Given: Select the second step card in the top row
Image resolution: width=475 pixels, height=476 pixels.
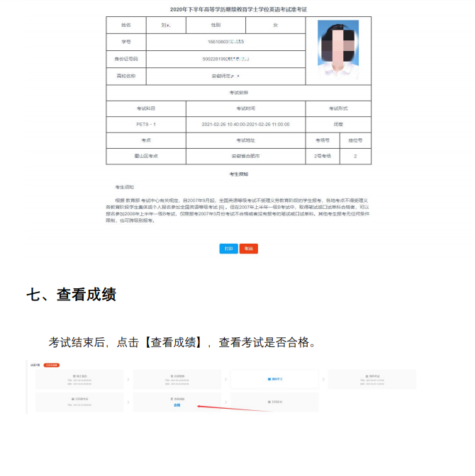Looking at the screenshot, I should point(177,380).
